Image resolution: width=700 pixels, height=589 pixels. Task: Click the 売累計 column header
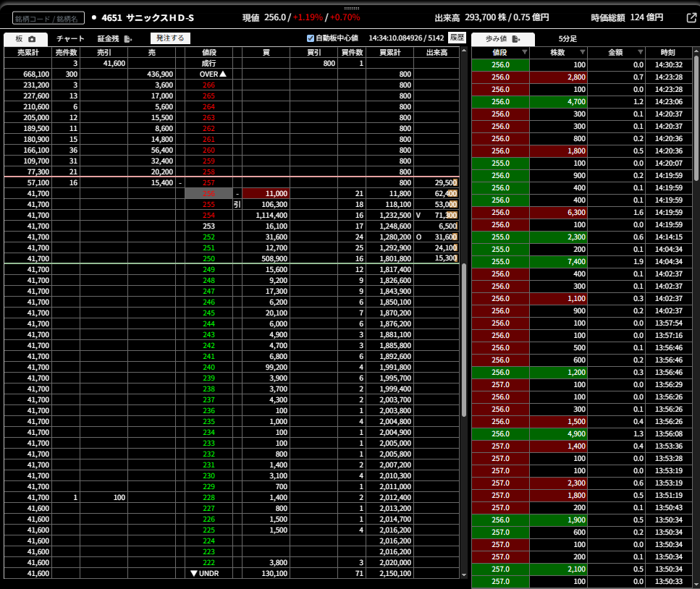[28, 52]
